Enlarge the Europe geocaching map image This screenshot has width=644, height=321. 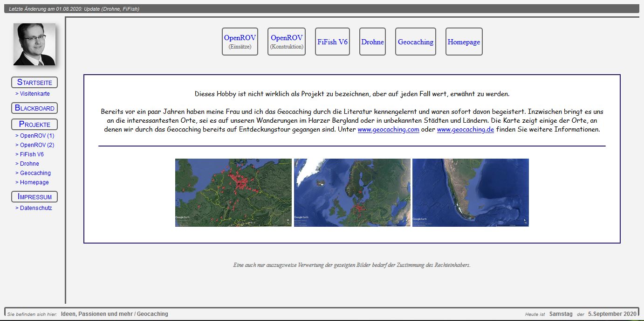point(352,193)
